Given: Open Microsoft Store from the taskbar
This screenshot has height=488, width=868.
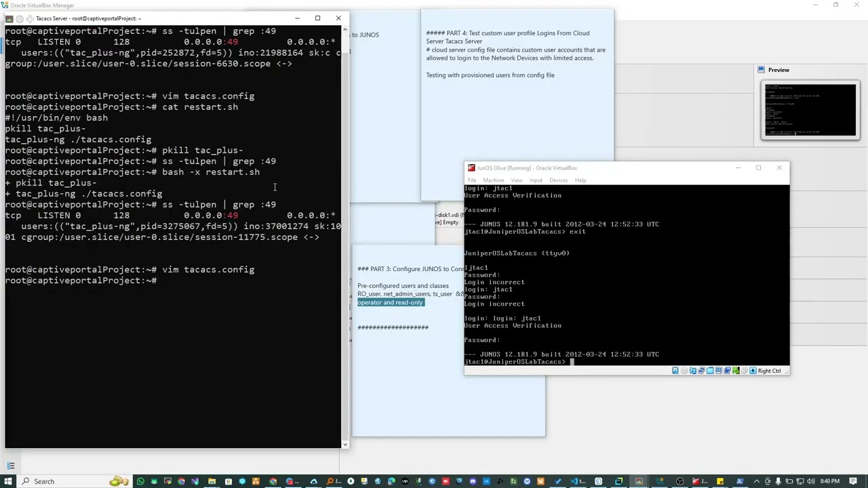Looking at the screenshot, I should (229, 481).
